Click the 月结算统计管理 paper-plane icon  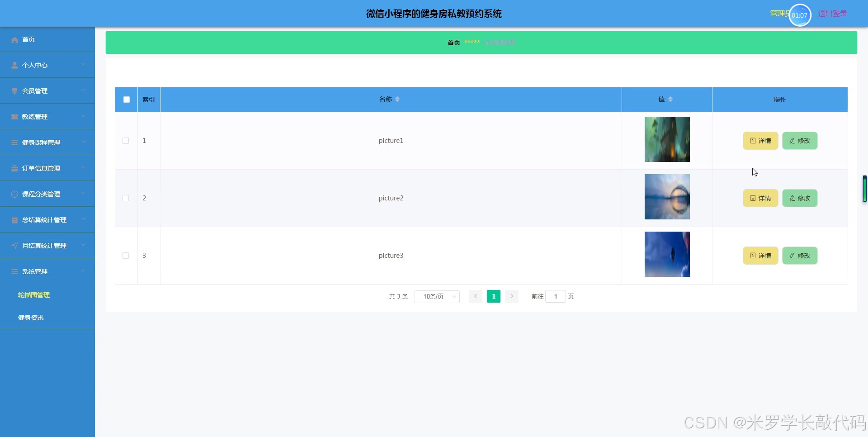pyautogui.click(x=14, y=246)
